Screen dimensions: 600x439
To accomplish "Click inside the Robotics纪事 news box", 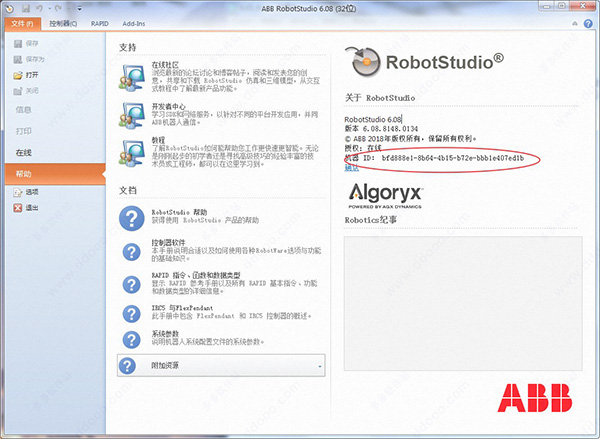I will click(463, 304).
